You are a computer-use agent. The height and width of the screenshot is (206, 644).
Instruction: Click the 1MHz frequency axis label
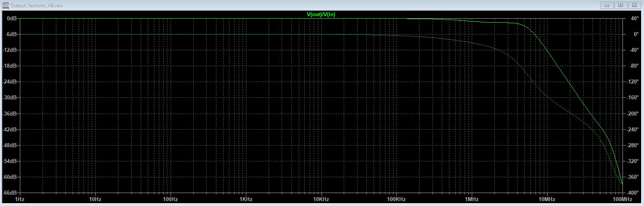472,200
